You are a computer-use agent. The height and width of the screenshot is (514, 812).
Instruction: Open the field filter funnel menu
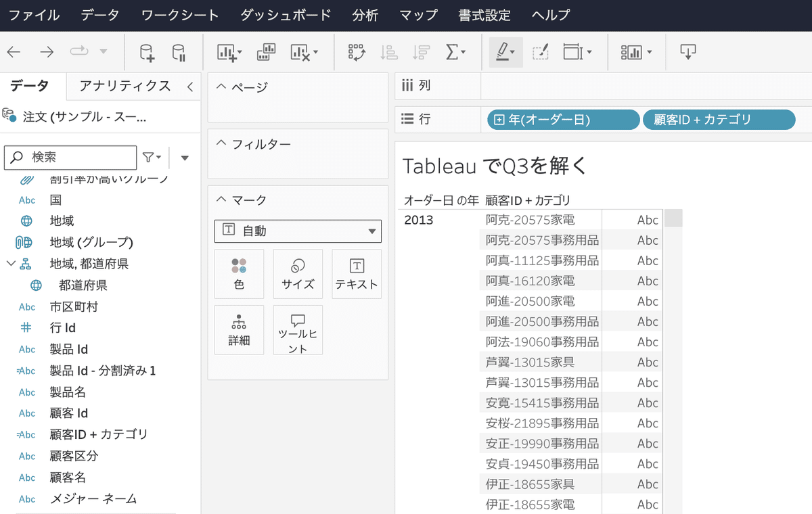pyautogui.click(x=152, y=158)
